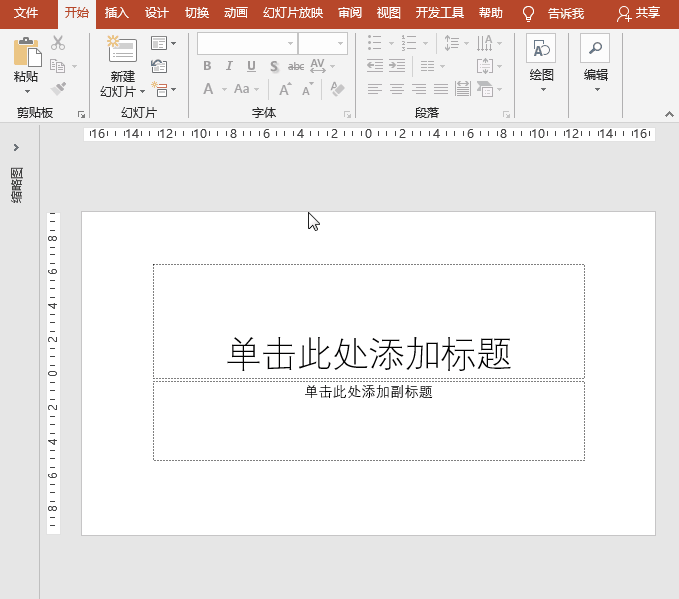The width and height of the screenshot is (679, 599).
Task: Click the Font Color A icon
Action: (x=208, y=89)
